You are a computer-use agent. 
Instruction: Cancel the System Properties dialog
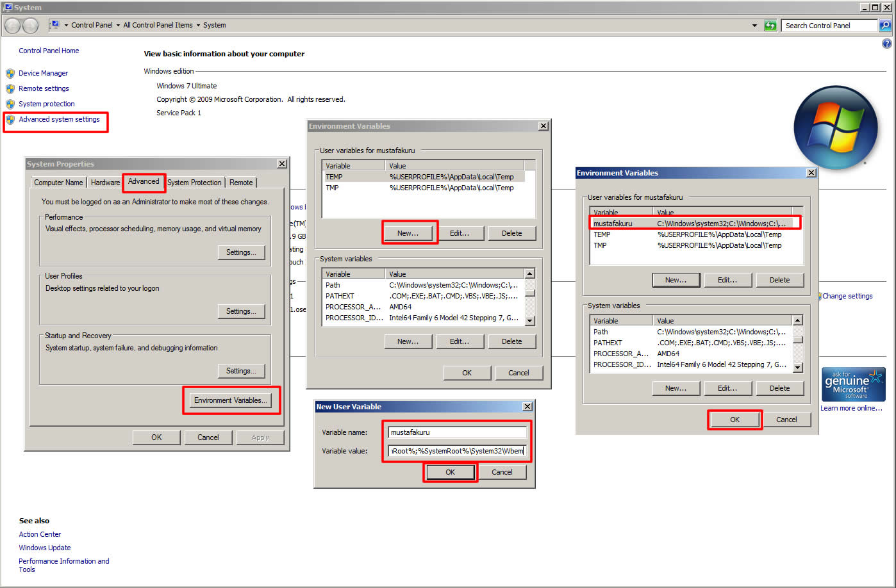[208, 437]
